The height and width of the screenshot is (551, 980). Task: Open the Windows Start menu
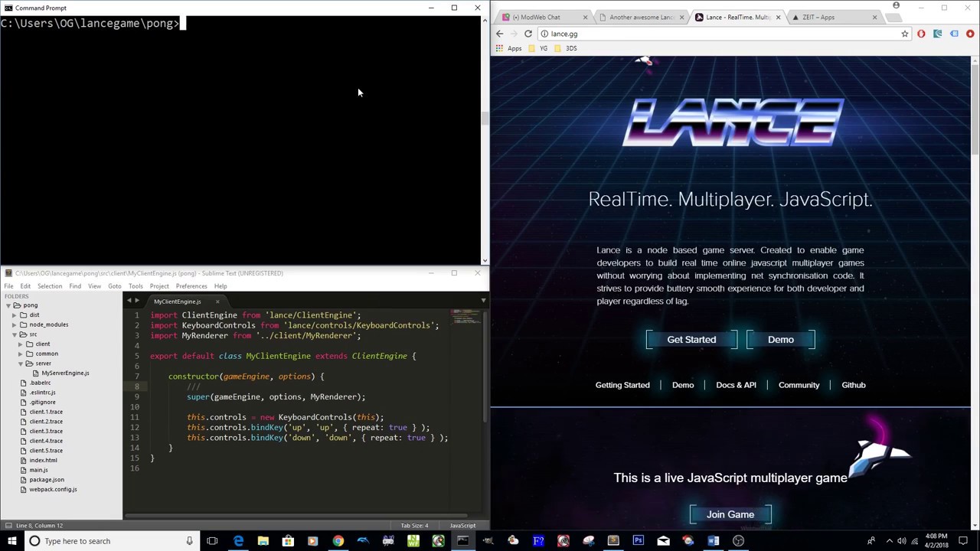(x=11, y=541)
